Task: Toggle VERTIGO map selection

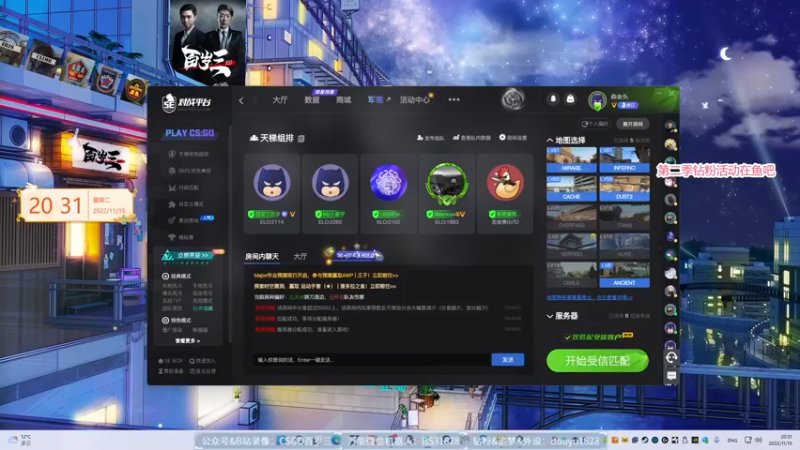Action: click(x=571, y=246)
